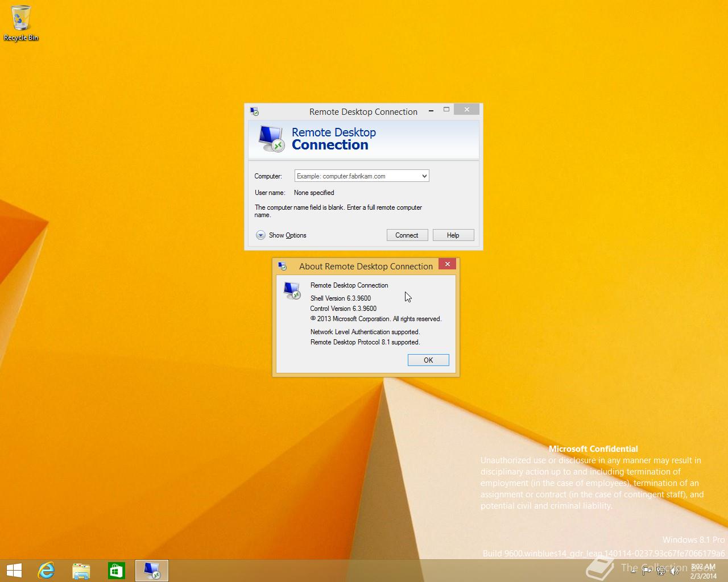Minimize the Remote Desktop Connection window
The width and height of the screenshot is (728, 582).
(431, 110)
